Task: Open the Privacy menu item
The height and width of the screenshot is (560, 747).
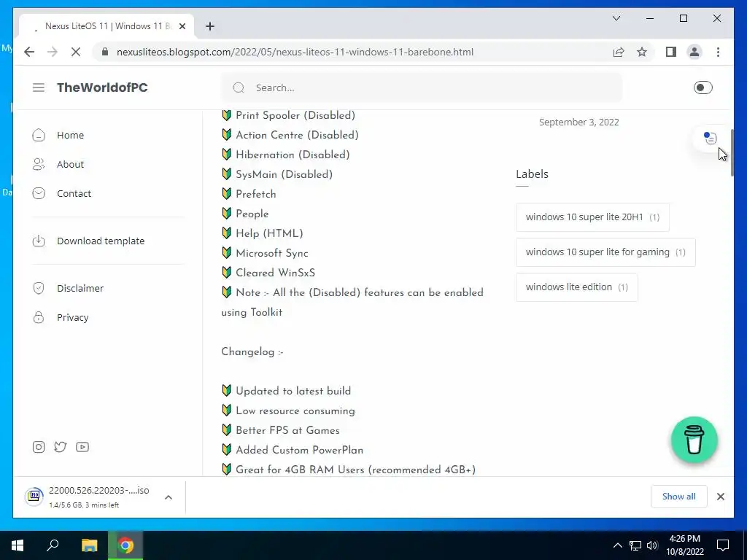Action: pyautogui.click(x=72, y=317)
